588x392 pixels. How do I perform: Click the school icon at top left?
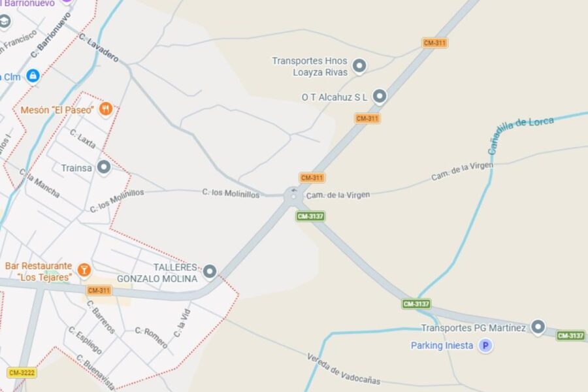point(5,22)
